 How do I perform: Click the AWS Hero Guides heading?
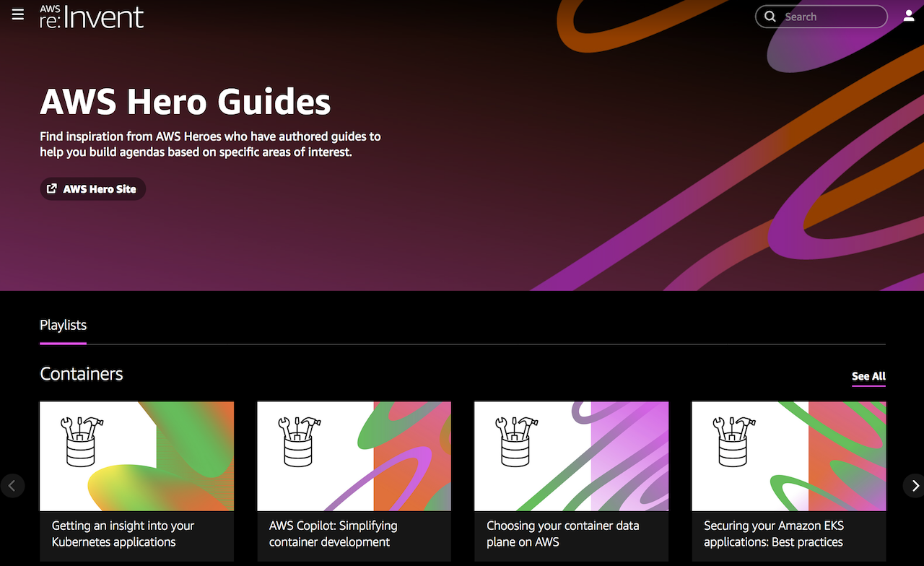coord(186,101)
